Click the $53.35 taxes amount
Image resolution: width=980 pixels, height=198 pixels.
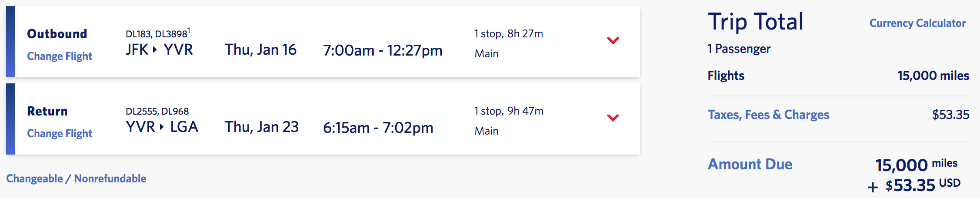tap(950, 115)
